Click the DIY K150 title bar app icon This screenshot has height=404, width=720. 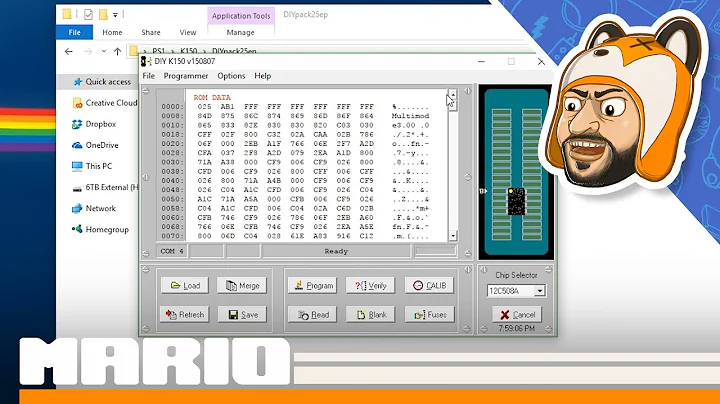[146, 62]
